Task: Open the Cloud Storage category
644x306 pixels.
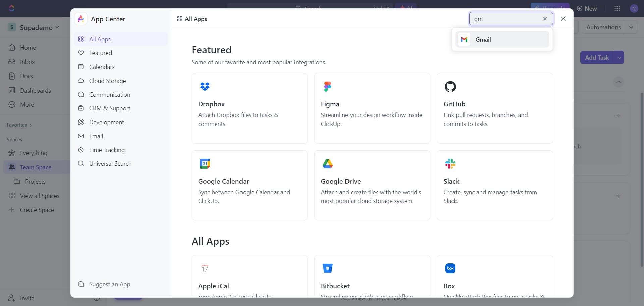Action: (x=107, y=81)
